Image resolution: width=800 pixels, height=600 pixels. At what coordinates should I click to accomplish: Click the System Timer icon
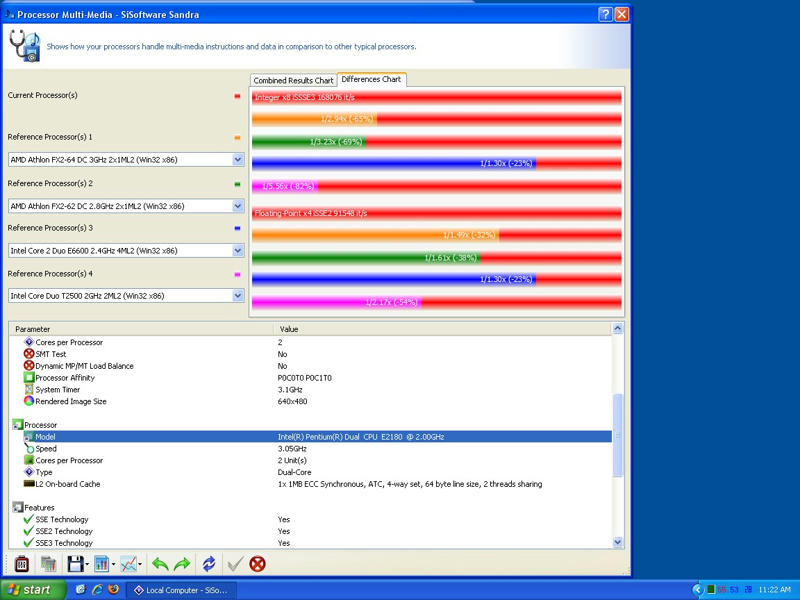tap(29, 389)
